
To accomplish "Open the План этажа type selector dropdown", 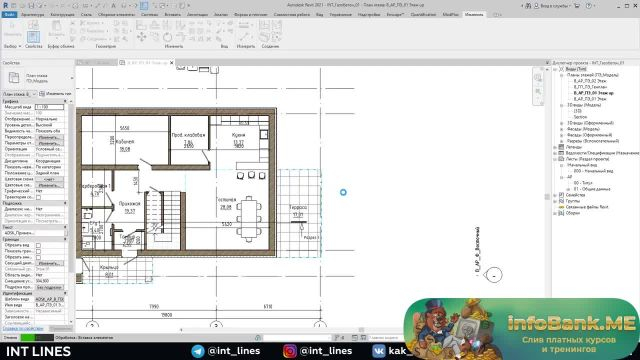I will (19, 94).
